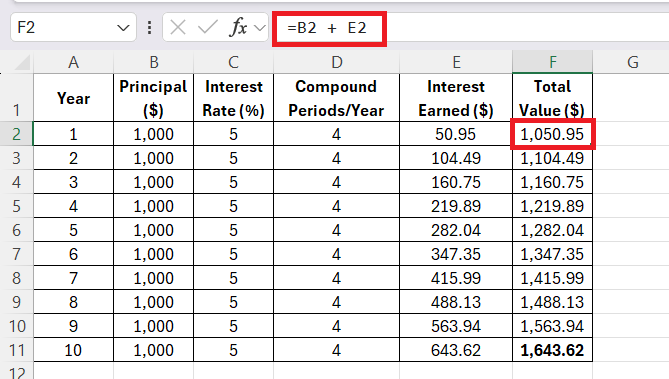The image size is (669, 379).
Task: Select column A header
Action: (73, 62)
